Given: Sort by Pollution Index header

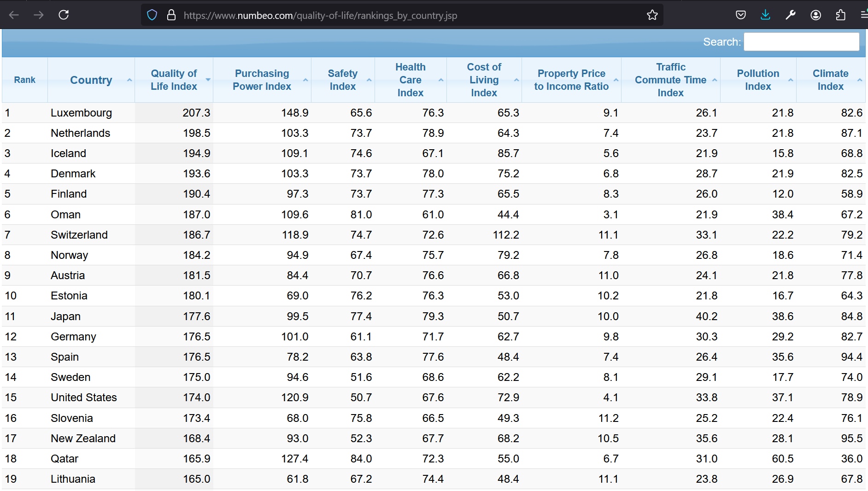Looking at the screenshot, I should (x=758, y=80).
